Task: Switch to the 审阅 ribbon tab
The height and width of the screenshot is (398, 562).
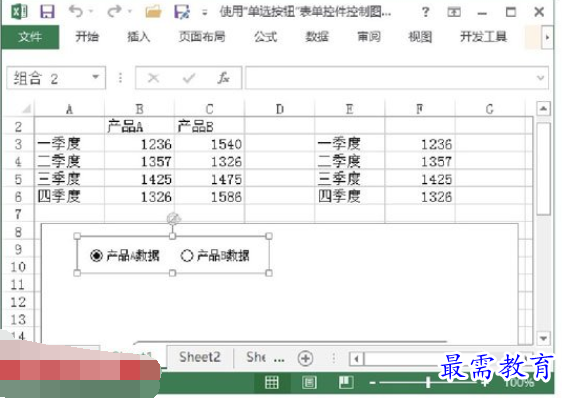Action: click(x=369, y=37)
